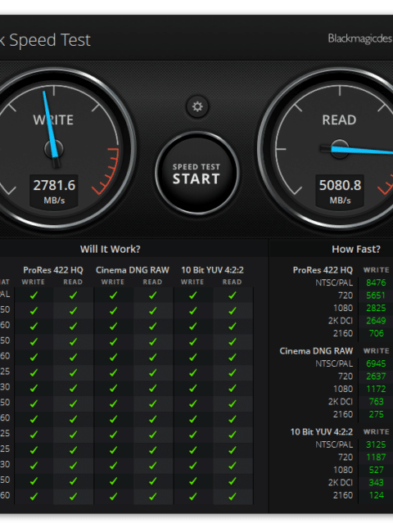Select the 10 Bit YUV 2160 value 124
393x532 pixels.
pos(377,495)
